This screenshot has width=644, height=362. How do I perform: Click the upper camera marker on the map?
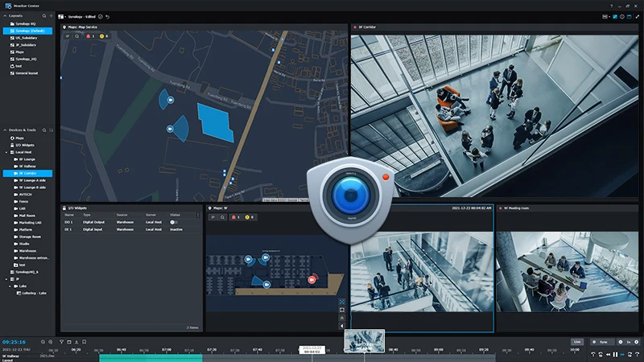(171, 100)
